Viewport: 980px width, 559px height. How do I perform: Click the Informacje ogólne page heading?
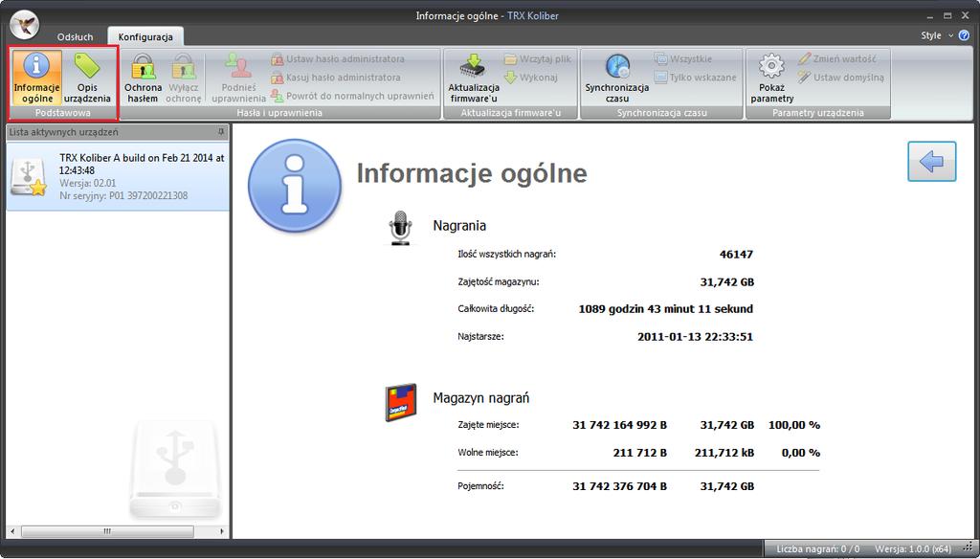point(472,174)
